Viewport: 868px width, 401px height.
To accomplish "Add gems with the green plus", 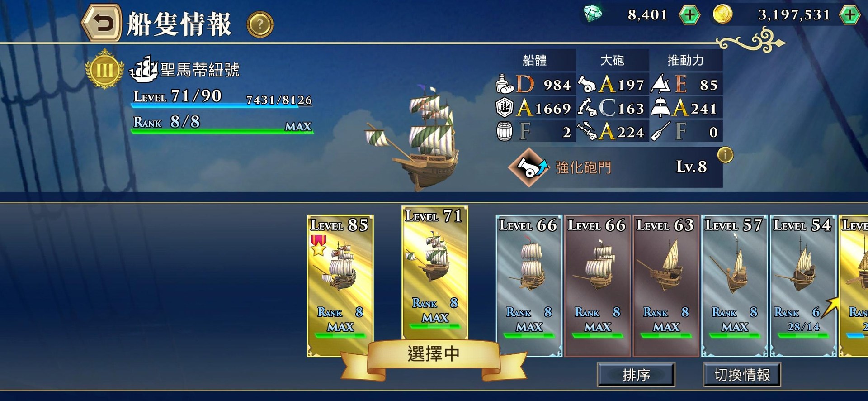I will tap(689, 15).
